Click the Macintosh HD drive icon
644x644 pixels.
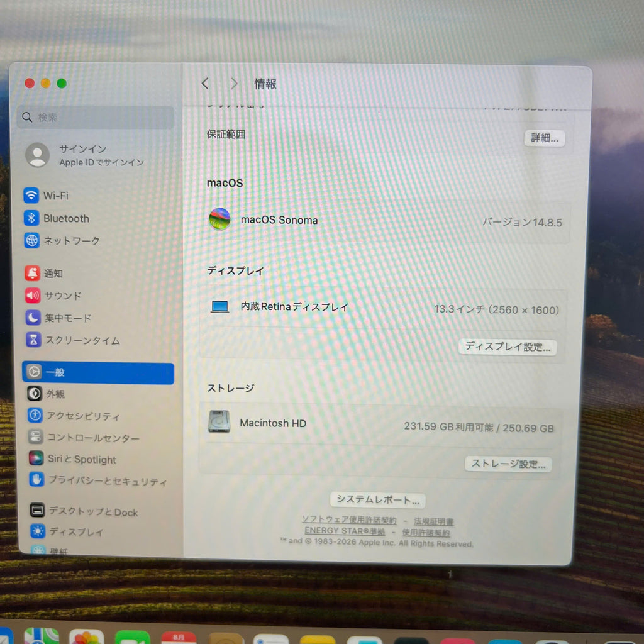(x=219, y=421)
